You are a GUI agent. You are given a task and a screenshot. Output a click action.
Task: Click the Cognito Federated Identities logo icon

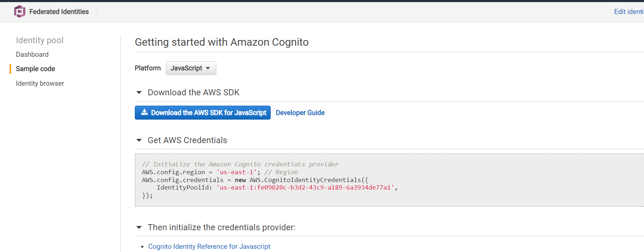click(20, 11)
